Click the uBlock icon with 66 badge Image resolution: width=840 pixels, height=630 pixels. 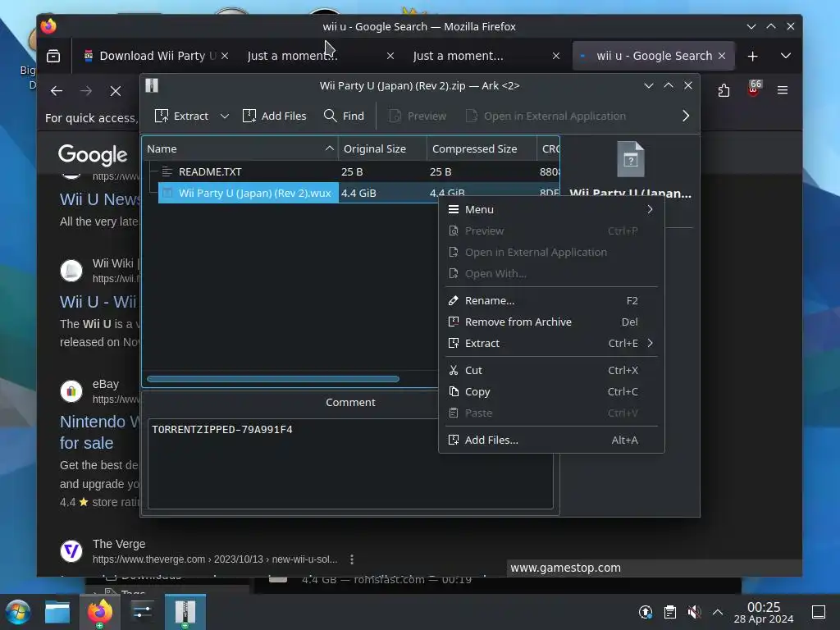[x=754, y=89]
